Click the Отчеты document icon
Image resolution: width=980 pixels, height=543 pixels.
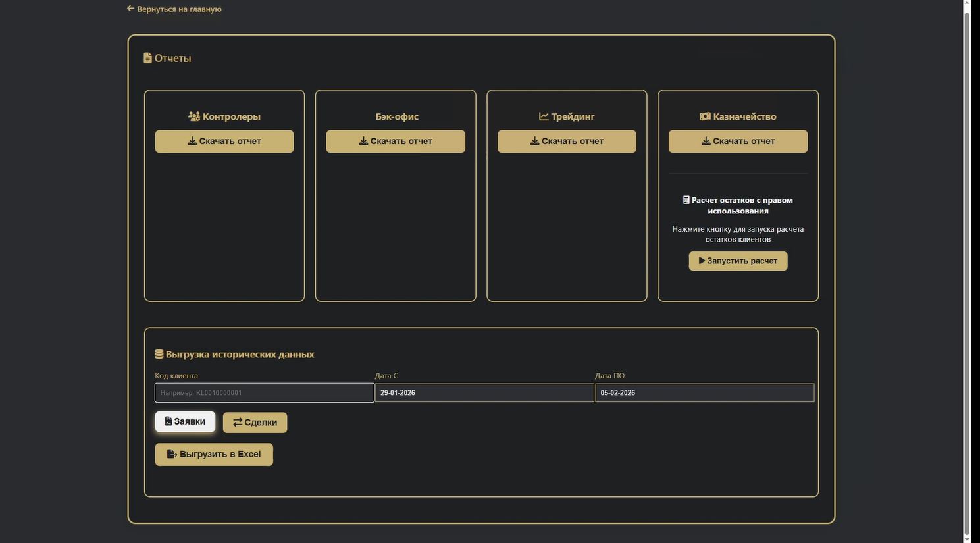pos(147,58)
